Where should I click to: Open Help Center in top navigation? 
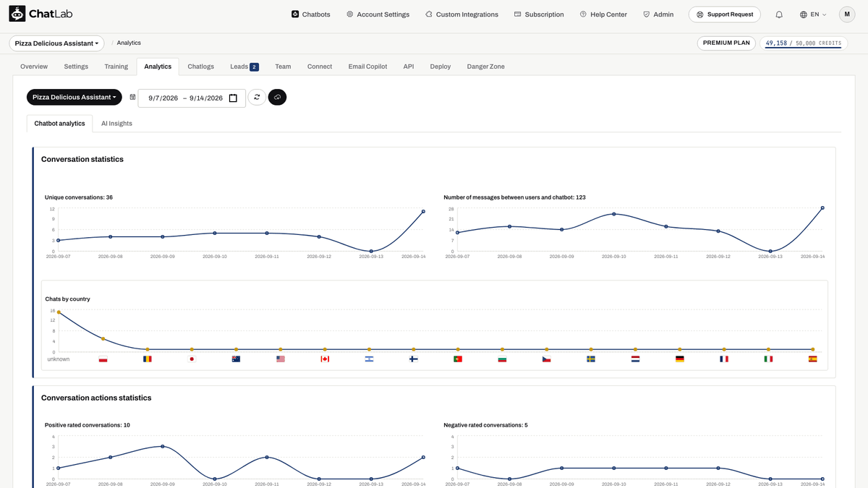click(603, 14)
